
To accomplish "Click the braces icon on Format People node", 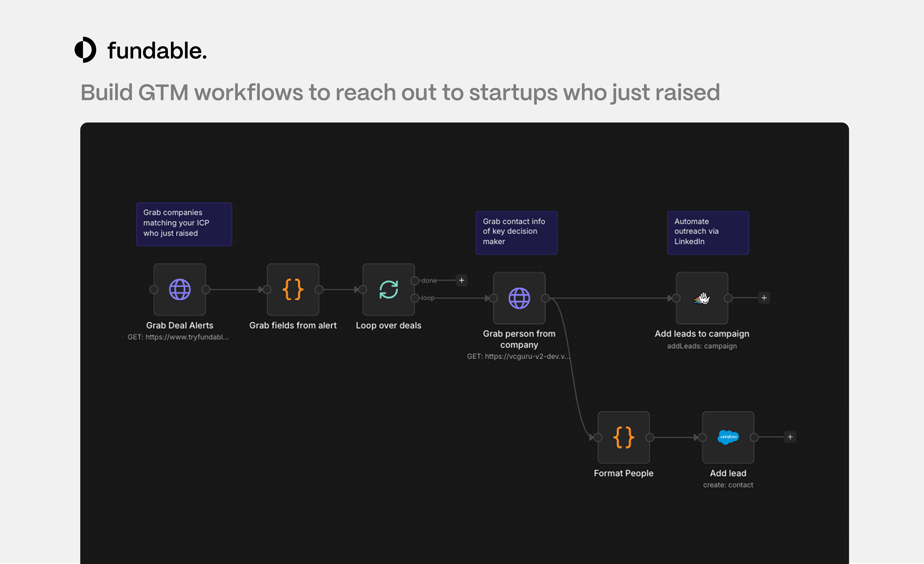I will (624, 437).
